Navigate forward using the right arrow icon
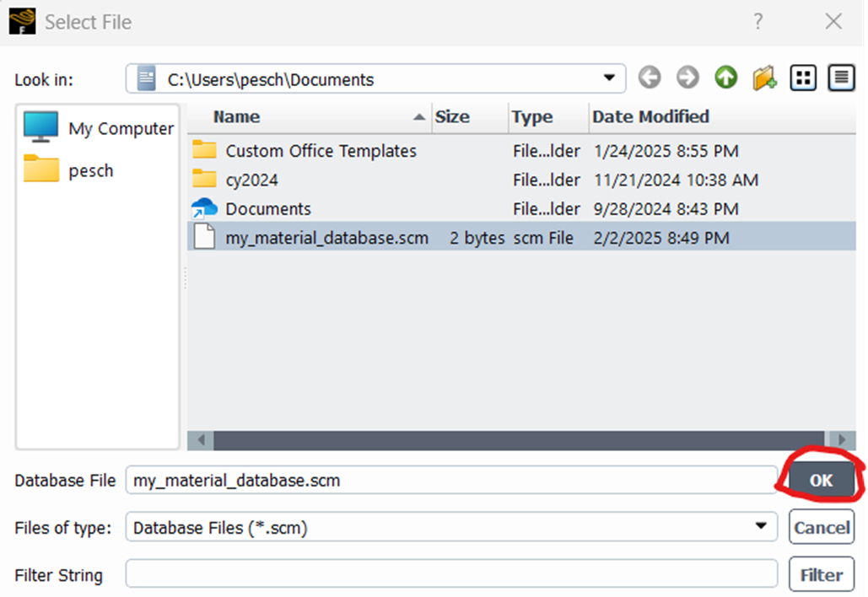Viewport: 868px width, 597px height. (687, 78)
